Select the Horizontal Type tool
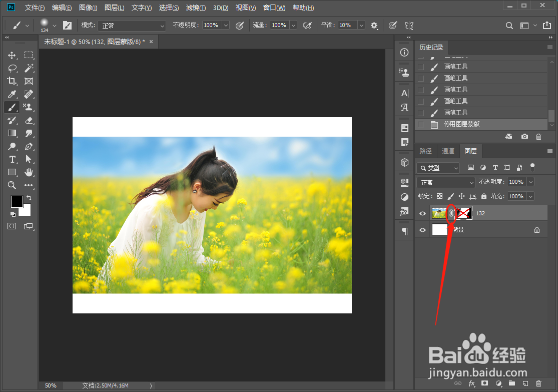 [12, 159]
